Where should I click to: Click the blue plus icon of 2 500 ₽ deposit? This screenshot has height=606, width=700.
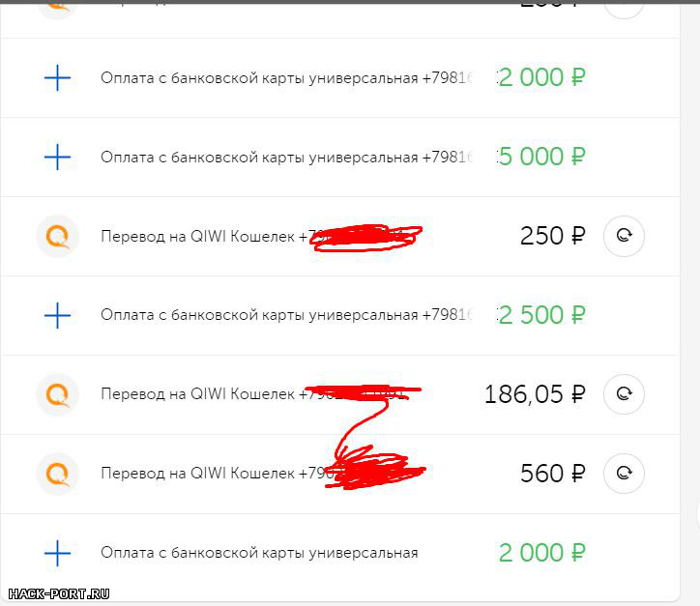coord(57,315)
